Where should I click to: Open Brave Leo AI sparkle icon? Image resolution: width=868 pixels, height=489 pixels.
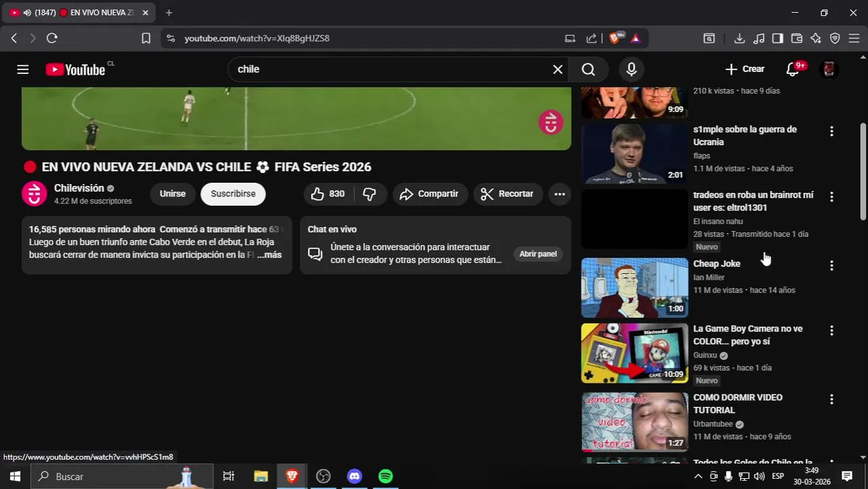pyautogui.click(x=816, y=38)
